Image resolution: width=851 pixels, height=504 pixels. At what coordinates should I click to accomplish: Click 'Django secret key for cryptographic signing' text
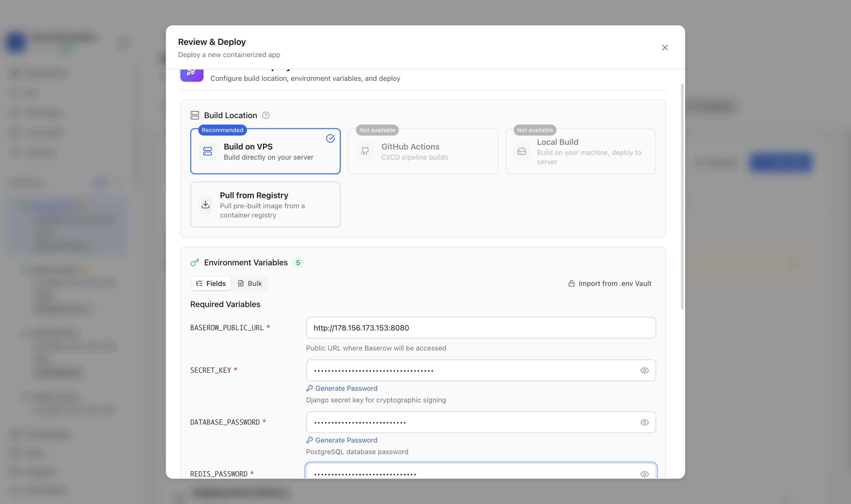coord(376,400)
